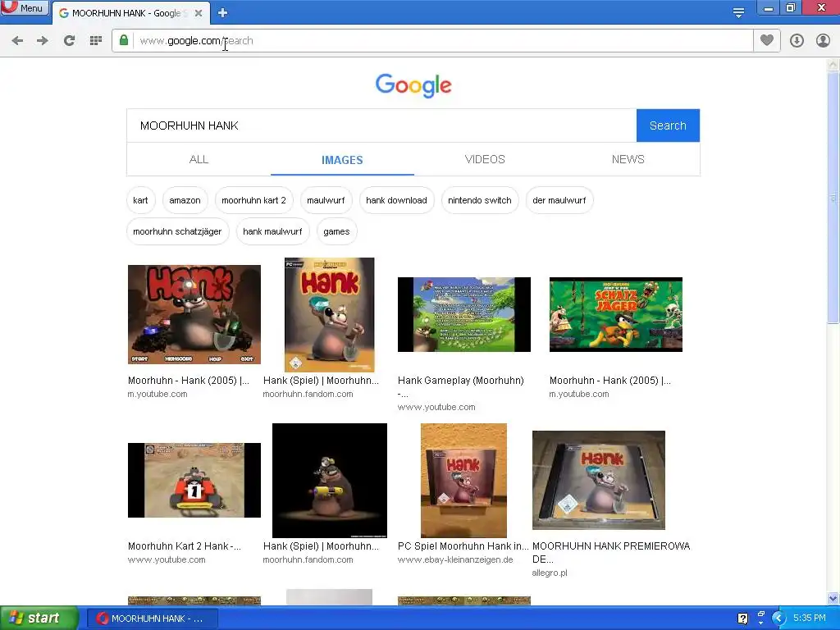Switch to the NEWS tab
Image resolution: width=840 pixels, height=630 pixels.
[628, 160]
